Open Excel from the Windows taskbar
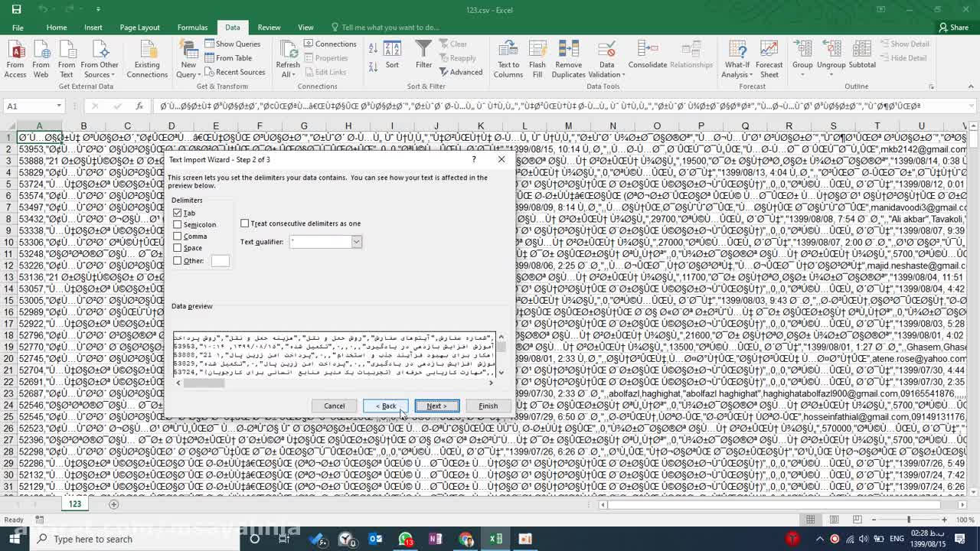Viewport: 980px width, 551px height. pos(496,539)
